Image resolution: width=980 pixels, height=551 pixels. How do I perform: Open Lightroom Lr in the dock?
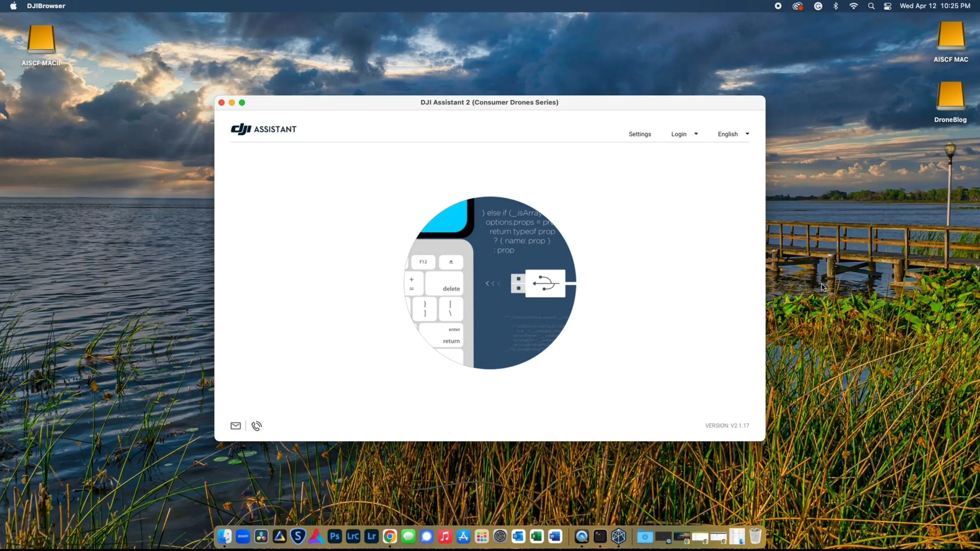(371, 536)
